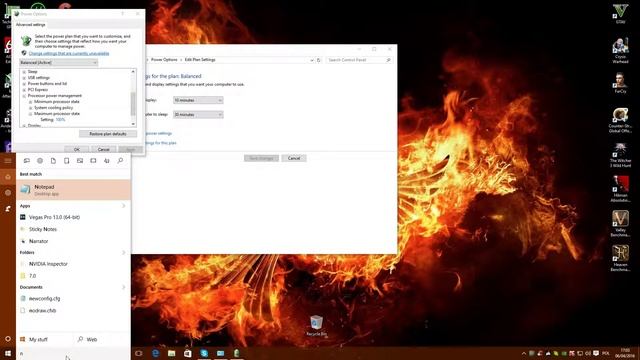Viewport: 640px width, 360px height.
Task: Switch to Web search scope
Action: (87, 340)
